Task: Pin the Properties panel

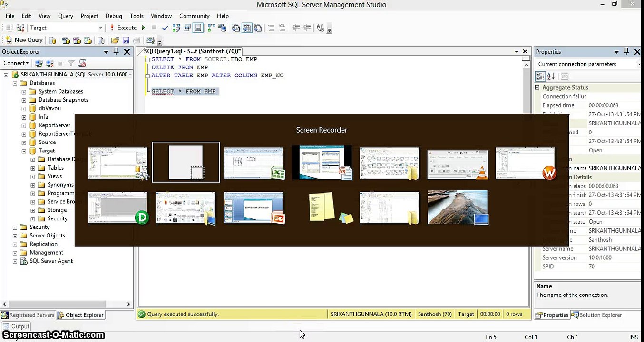Action: point(626,52)
